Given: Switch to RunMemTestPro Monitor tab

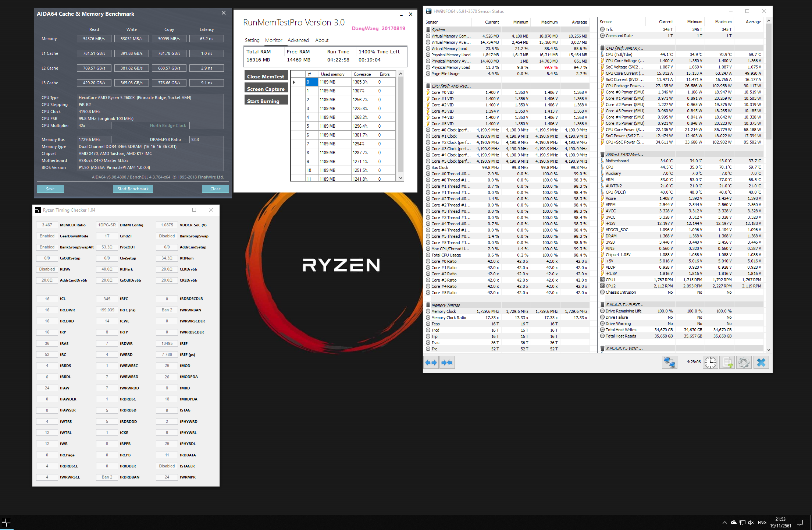Looking at the screenshot, I should pos(274,40).
